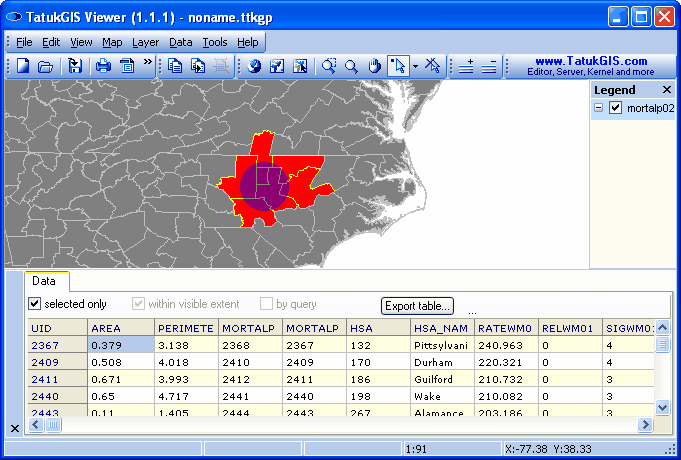Open the Help menu
This screenshot has width=681, height=460.
tap(248, 42)
